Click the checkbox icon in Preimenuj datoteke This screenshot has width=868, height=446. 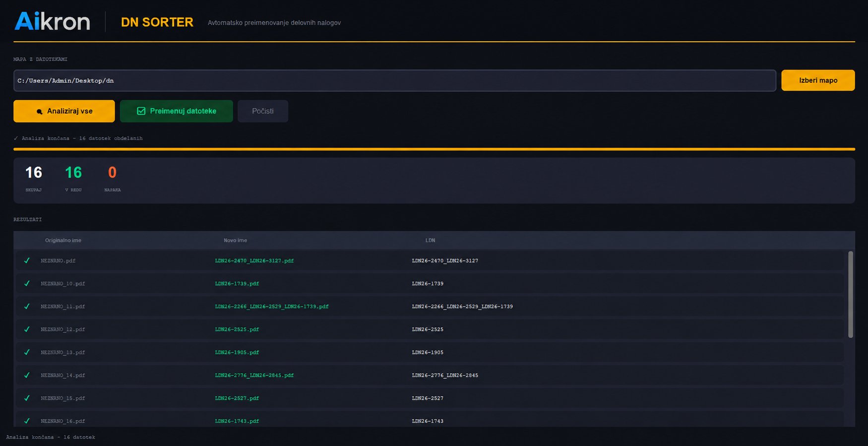[x=141, y=111]
